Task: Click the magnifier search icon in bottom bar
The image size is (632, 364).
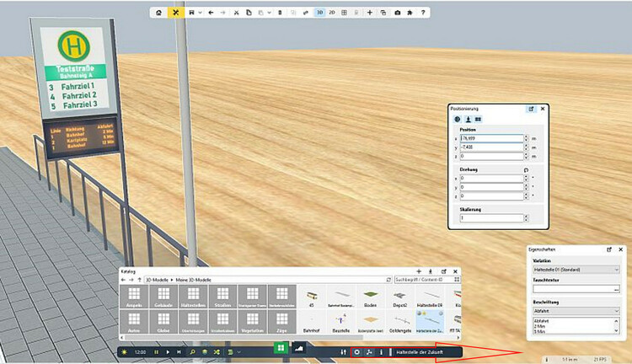Action: pos(192,351)
